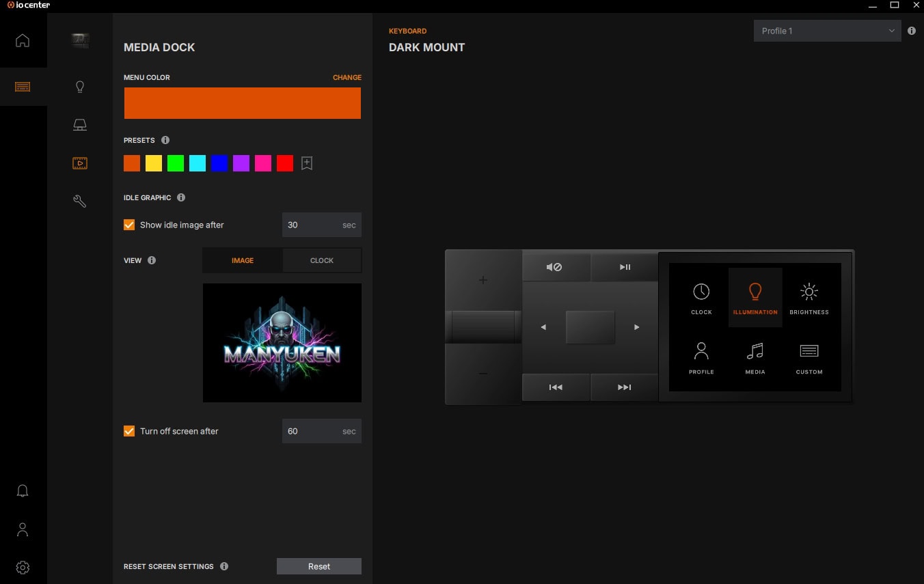This screenshot has width=924, height=584.
Task: Select the Image view tab
Action: (x=243, y=260)
